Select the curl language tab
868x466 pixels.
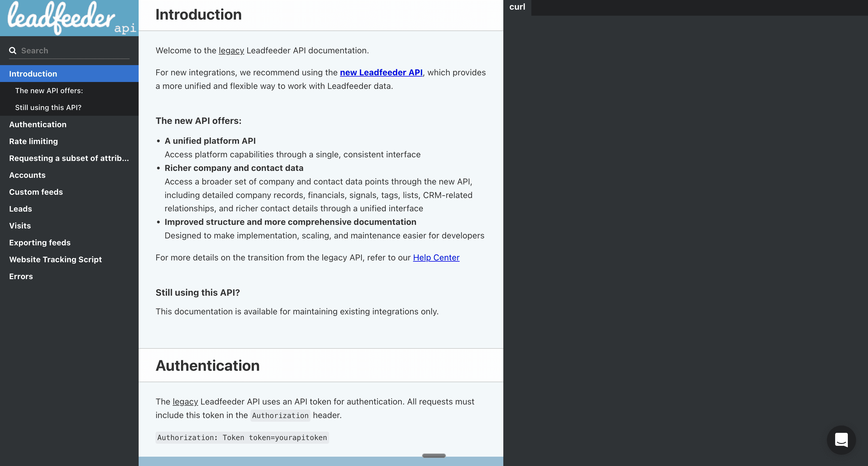pyautogui.click(x=517, y=7)
